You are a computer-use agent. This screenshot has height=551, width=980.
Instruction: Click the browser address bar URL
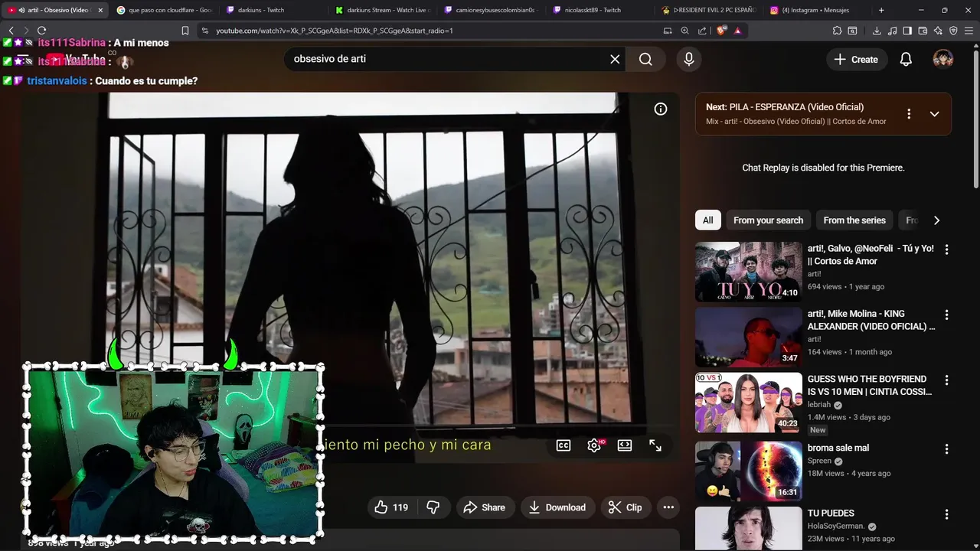point(335,31)
